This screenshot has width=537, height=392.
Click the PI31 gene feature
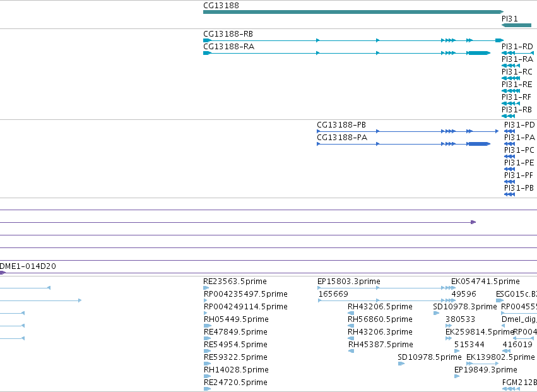pos(516,25)
